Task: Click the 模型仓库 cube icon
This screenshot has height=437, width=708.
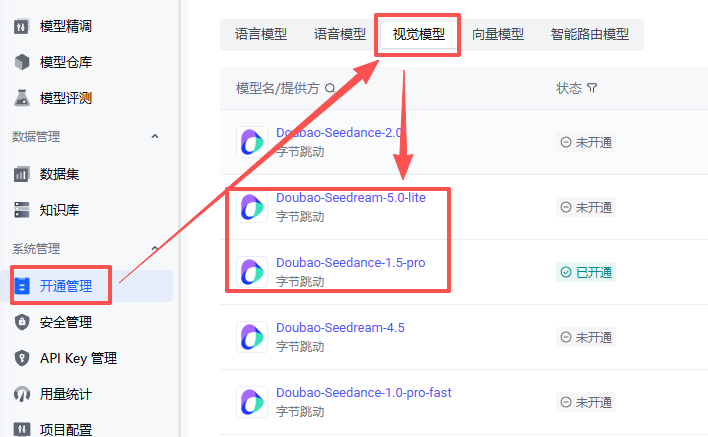Action: click(x=22, y=63)
